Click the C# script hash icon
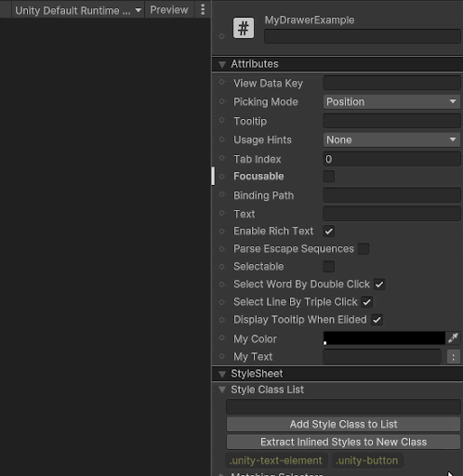The image size is (463, 476). [x=244, y=28]
